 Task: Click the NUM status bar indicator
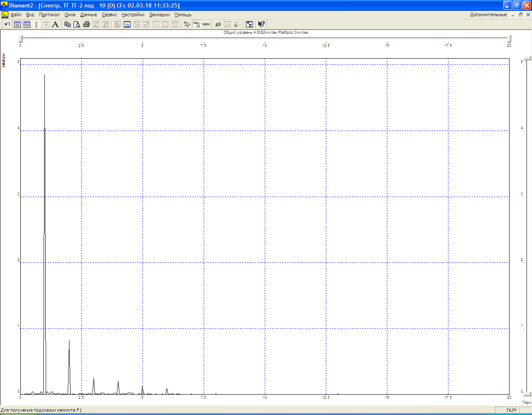(x=512, y=410)
